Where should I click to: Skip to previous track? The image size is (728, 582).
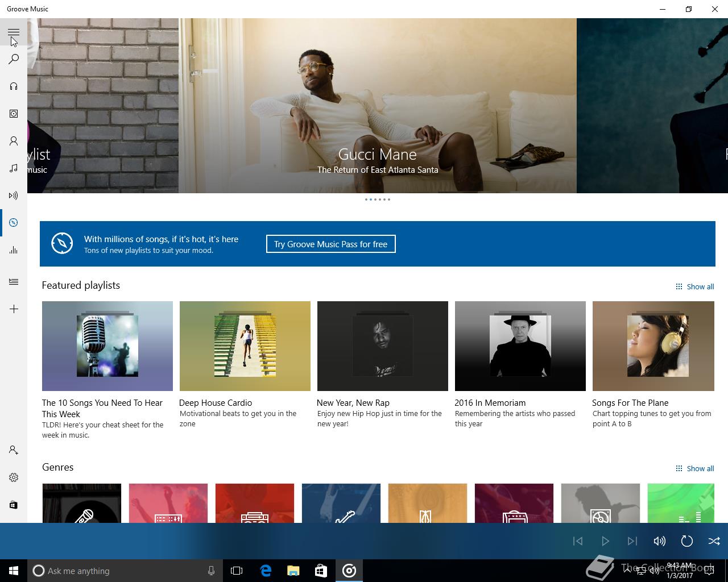[x=578, y=541]
